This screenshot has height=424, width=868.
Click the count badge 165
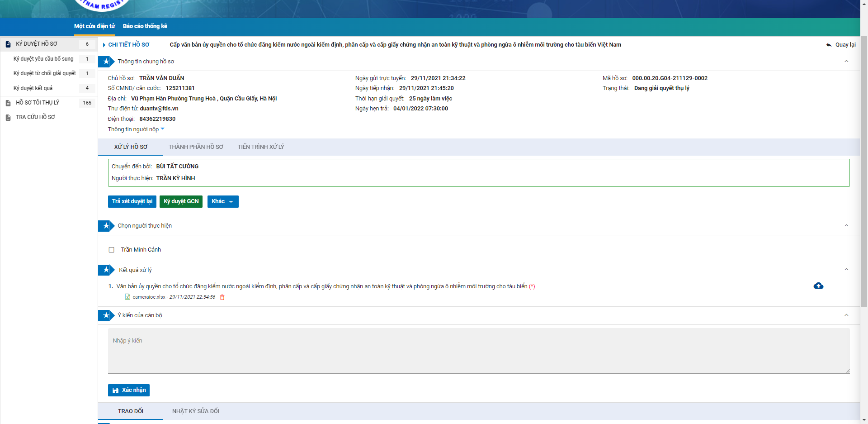(x=87, y=103)
